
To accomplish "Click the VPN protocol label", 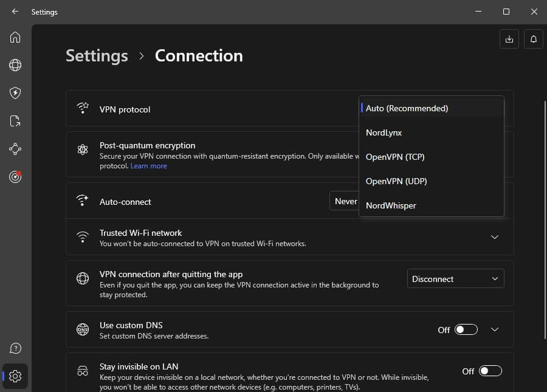I will pyautogui.click(x=125, y=109).
